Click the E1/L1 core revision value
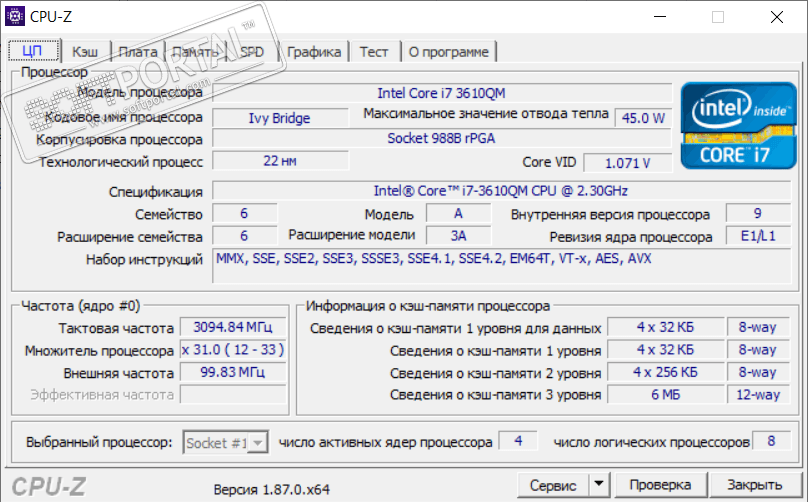 758,236
